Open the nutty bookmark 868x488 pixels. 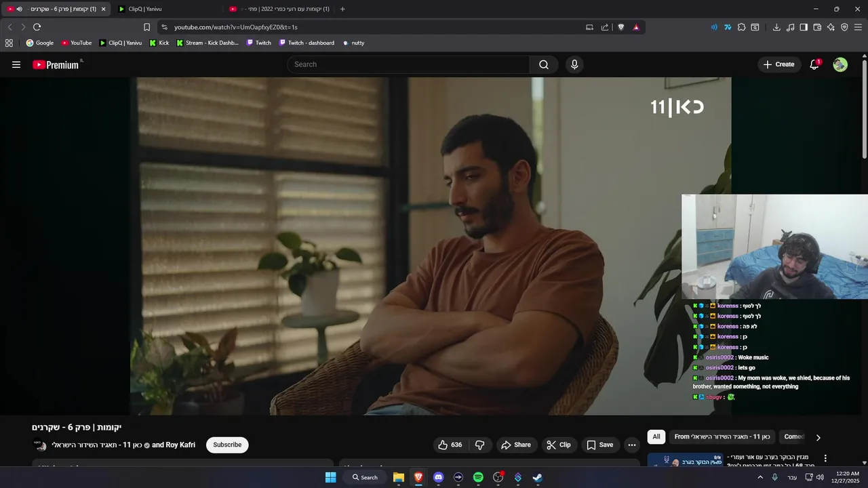click(353, 43)
